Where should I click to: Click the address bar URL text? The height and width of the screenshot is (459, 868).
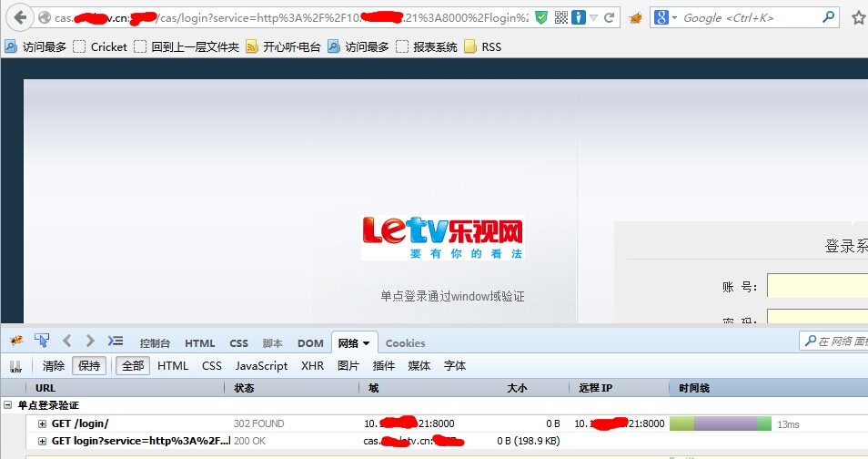[x=291, y=17]
